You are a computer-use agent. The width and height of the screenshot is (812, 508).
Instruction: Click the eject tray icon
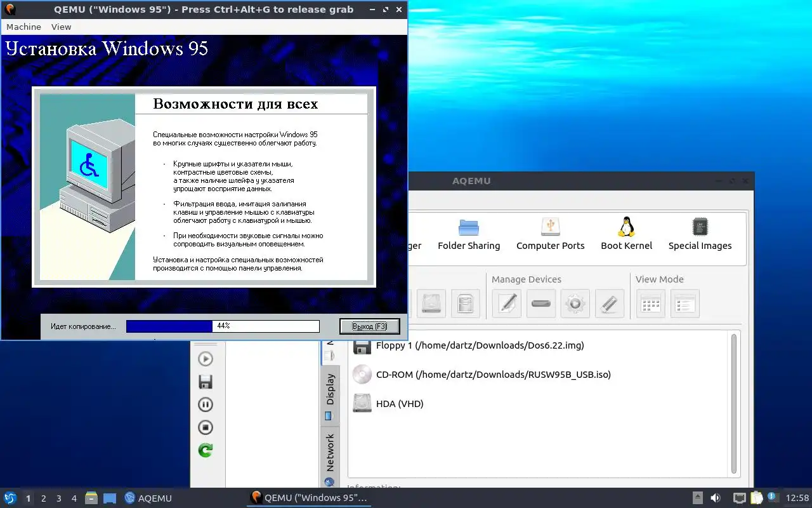[697, 498]
